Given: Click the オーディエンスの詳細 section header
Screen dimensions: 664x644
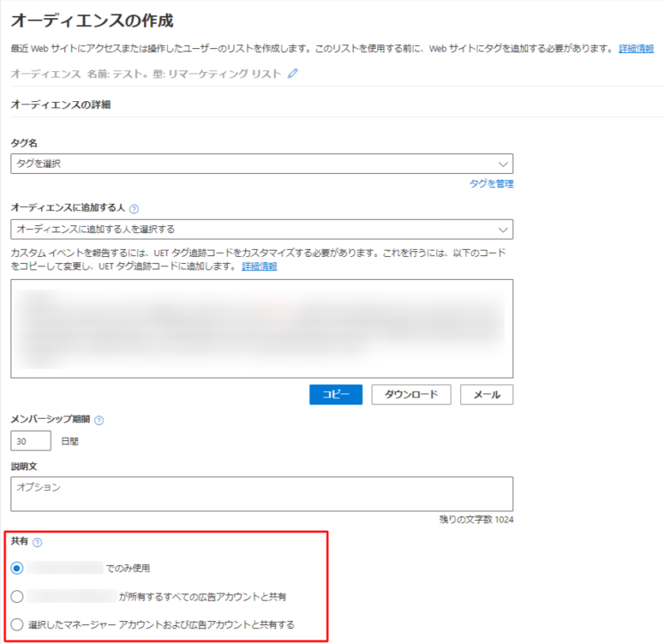Looking at the screenshot, I should (x=60, y=104).
